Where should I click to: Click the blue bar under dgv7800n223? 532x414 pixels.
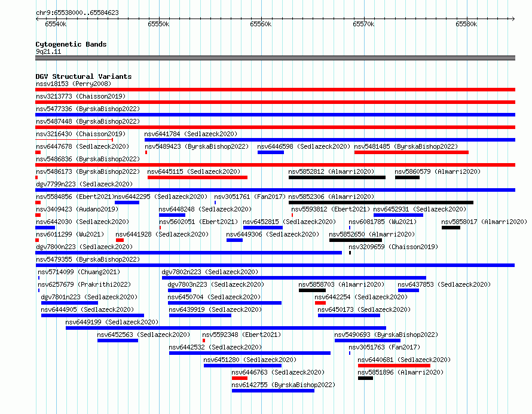coord(189,253)
